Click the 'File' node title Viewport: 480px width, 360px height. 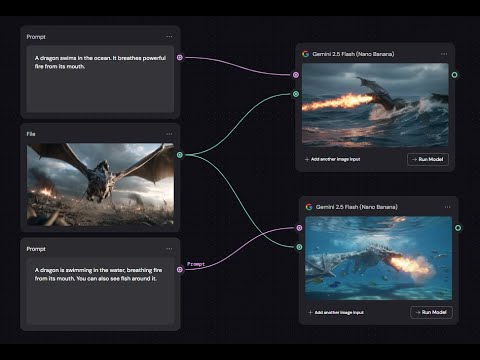[x=31, y=134]
